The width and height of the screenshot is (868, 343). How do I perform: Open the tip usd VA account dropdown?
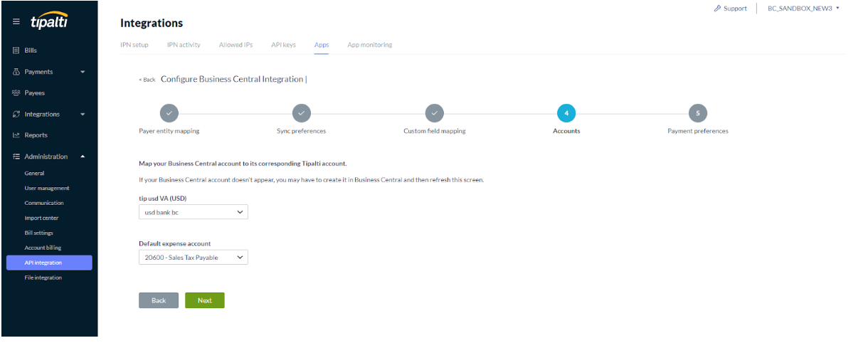(193, 212)
